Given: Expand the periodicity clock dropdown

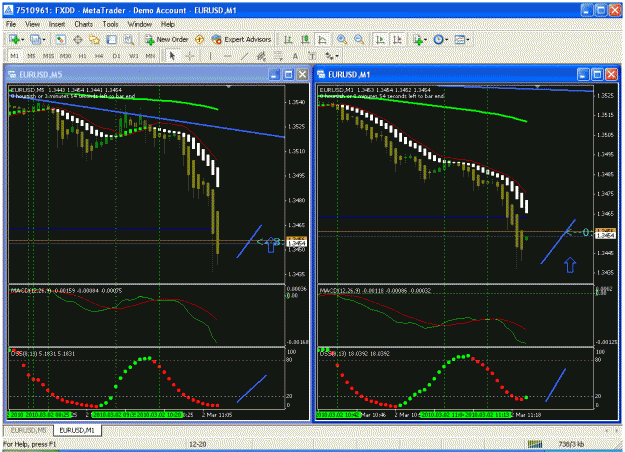Looking at the screenshot, I should [x=446, y=40].
